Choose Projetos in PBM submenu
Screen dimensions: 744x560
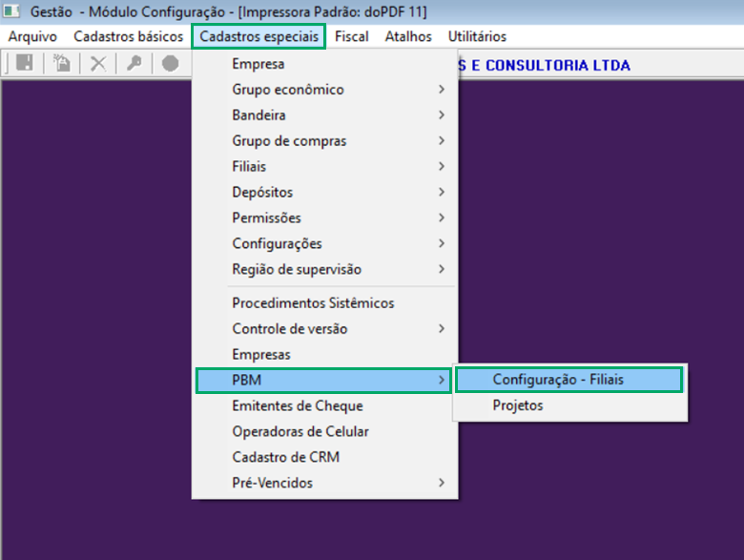(x=568, y=405)
